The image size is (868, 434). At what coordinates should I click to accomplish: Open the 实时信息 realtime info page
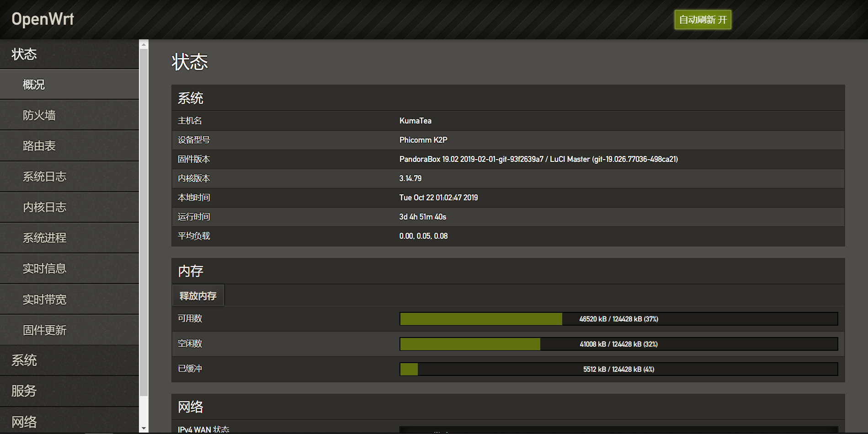click(45, 268)
